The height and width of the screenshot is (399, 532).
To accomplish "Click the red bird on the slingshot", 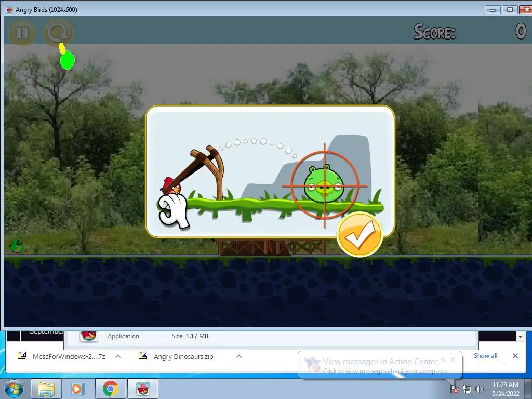I will 171,185.
